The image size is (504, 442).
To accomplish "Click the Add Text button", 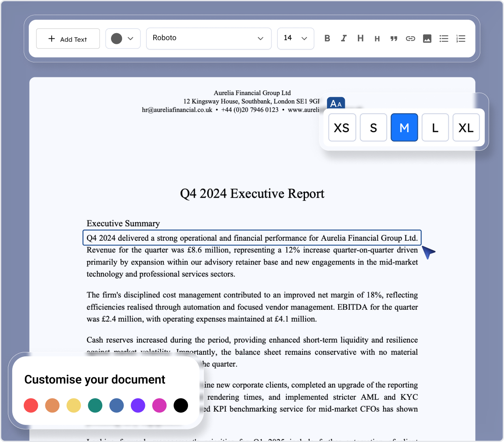I will [x=68, y=39].
